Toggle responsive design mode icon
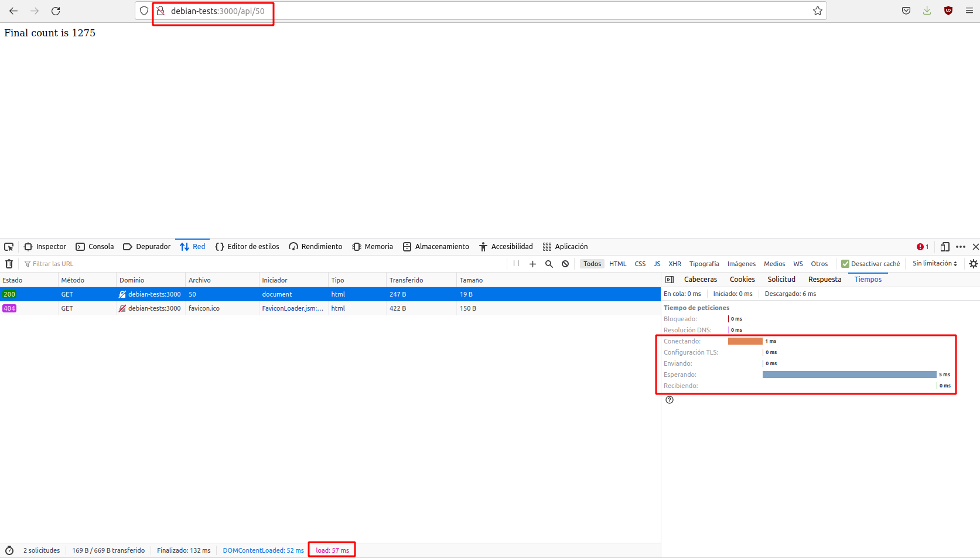 pyautogui.click(x=944, y=247)
